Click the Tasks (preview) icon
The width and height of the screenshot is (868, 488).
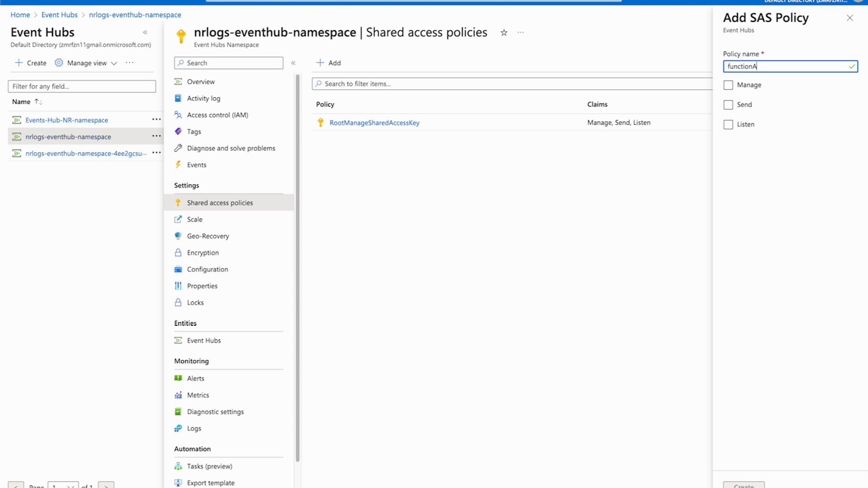pyautogui.click(x=178, y=466)
